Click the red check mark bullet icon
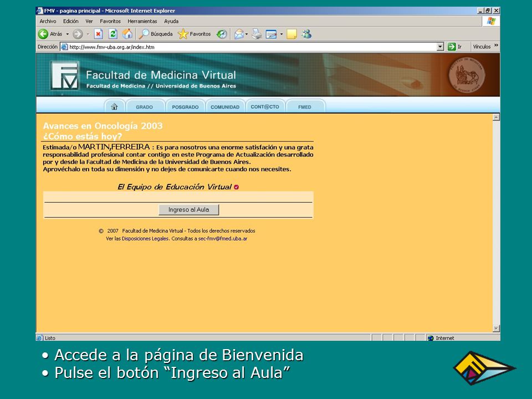The image size is (532, 399). 237,187
